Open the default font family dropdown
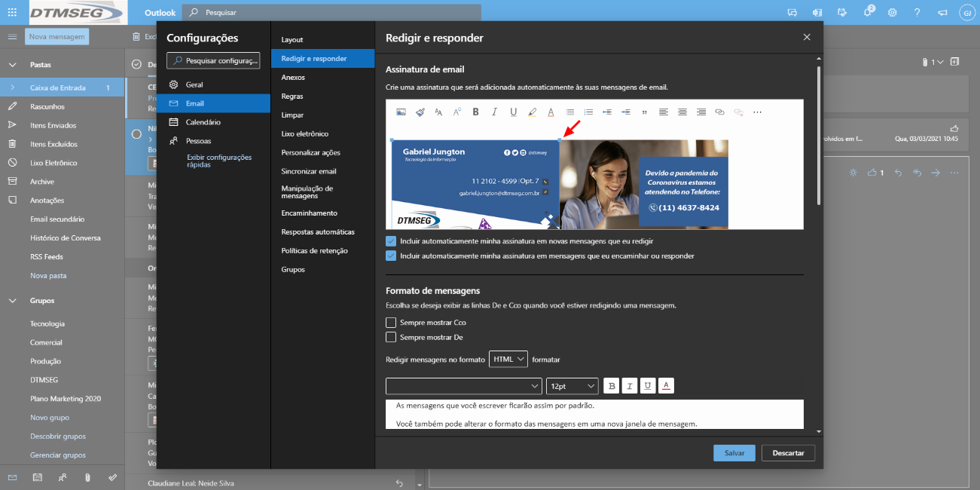980x490 pixels. pos(464,386)
